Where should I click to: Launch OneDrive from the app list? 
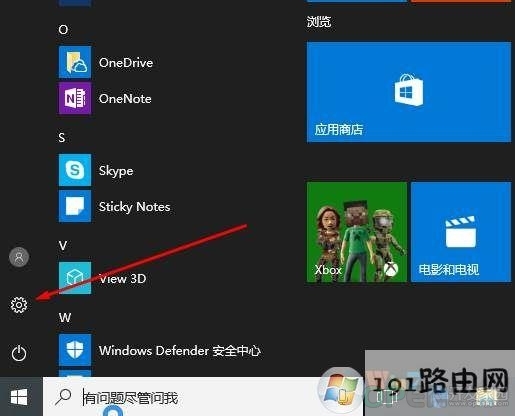[75, 62]
